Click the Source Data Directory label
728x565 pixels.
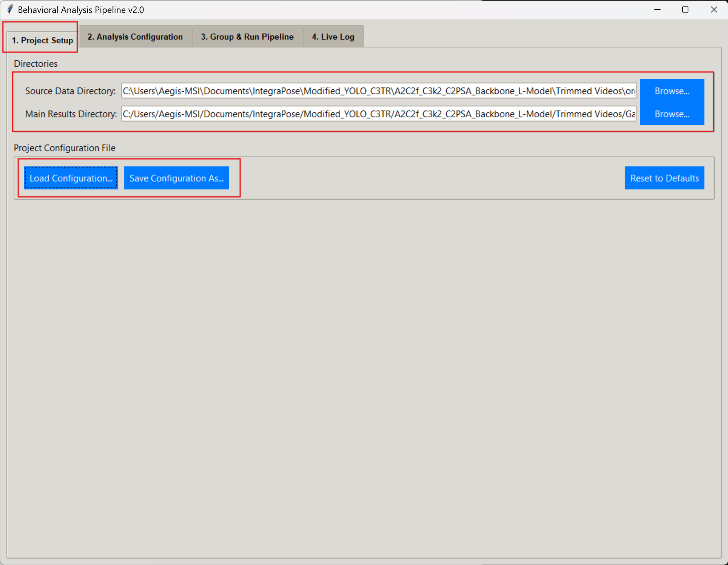(x=70, y=91)
